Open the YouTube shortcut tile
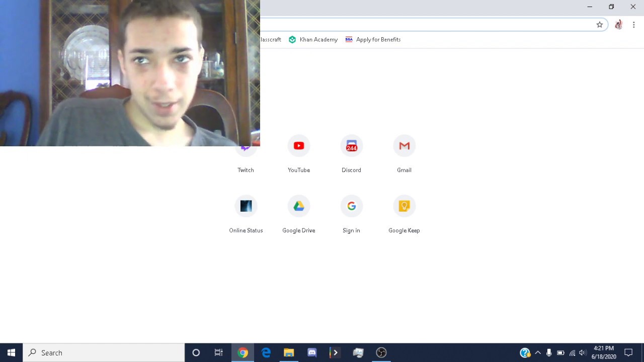Screen dimensions: 644x362 point(299,153)
